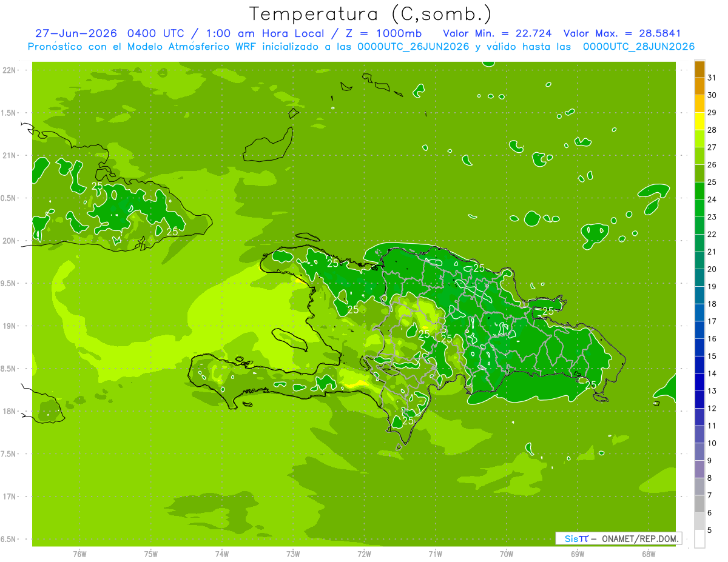This screenshot has width=728, height=562.
Task: Click the "9.5N" latitude label
Action: click(x=9, y=283)
